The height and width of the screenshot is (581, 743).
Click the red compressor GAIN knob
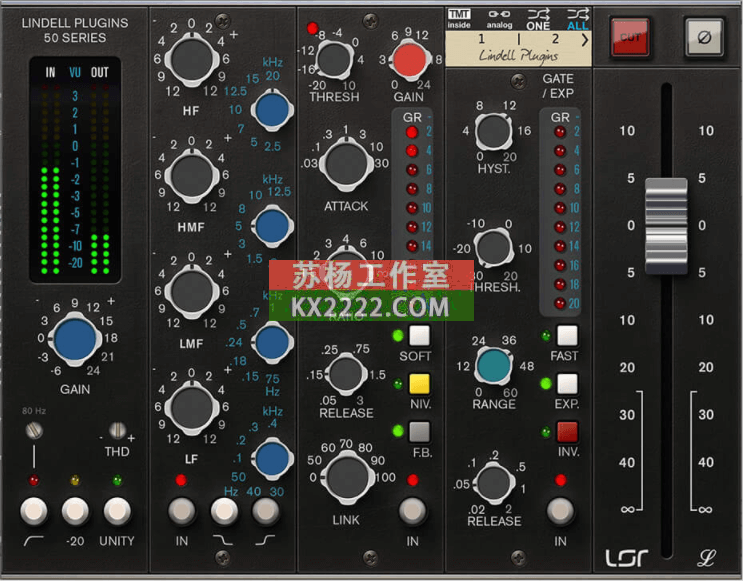pyautogui.click(x=409, y=60)
